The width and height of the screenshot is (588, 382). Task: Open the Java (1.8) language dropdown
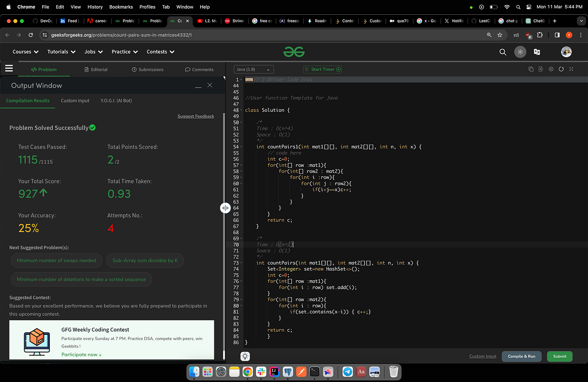point(253,69)
